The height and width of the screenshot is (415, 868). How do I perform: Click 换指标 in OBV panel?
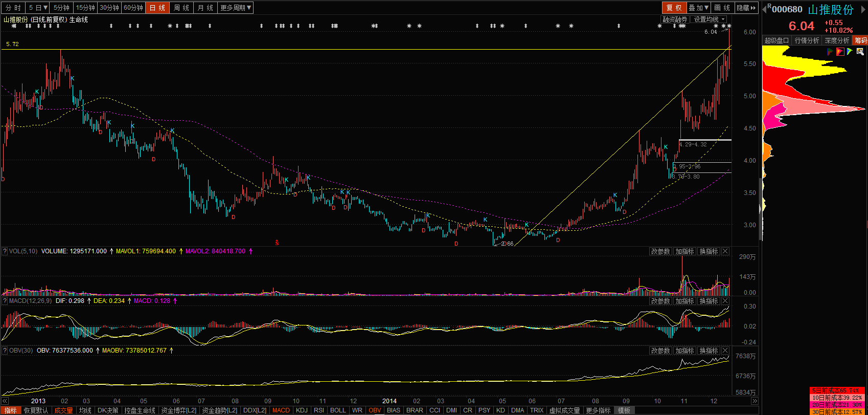point(709,351)
